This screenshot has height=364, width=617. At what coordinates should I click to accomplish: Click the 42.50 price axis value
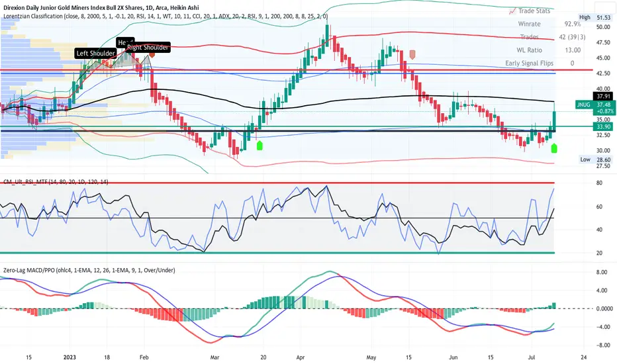(603, 73)
